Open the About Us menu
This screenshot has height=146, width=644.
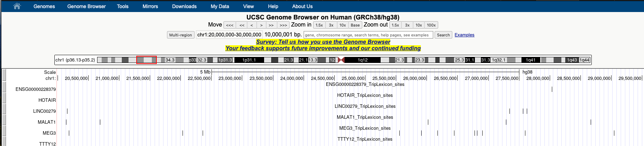point(302,6)
